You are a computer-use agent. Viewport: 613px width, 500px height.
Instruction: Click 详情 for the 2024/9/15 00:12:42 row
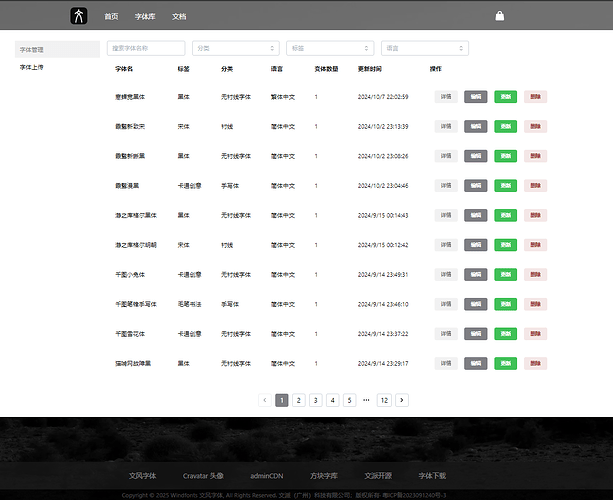pyautogui.click(x=446, y=245)
